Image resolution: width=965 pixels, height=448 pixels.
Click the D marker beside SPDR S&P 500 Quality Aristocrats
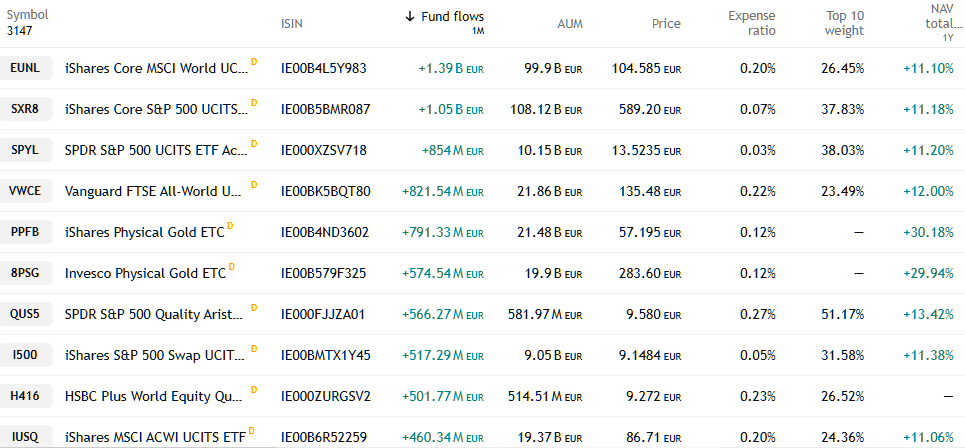[x=254, y=308]
